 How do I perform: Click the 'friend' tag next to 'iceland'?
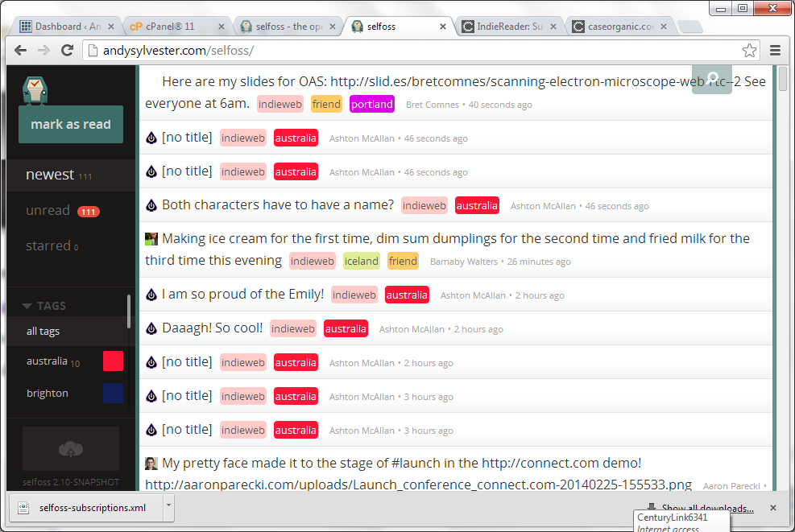coord(403,261)
